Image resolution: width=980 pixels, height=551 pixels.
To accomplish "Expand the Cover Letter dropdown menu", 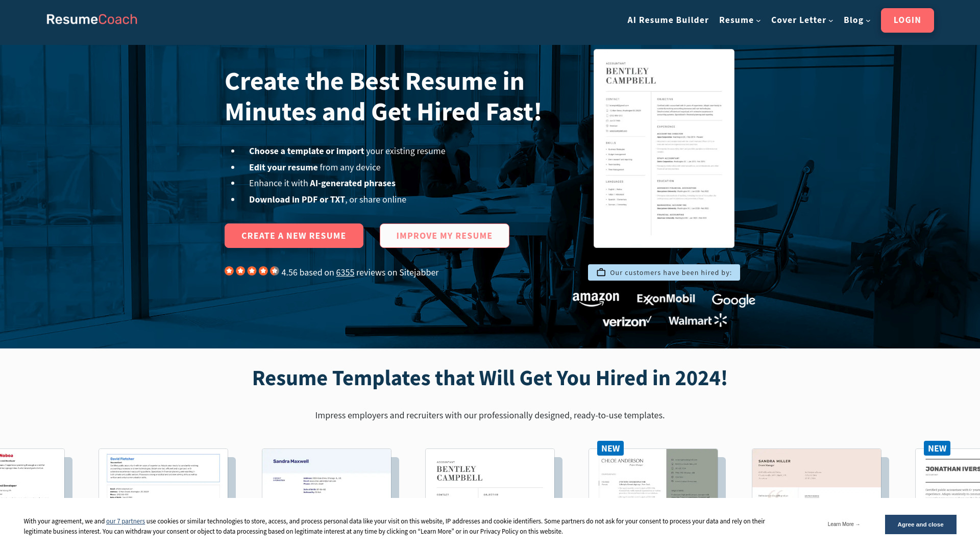I will pos(802,19).
